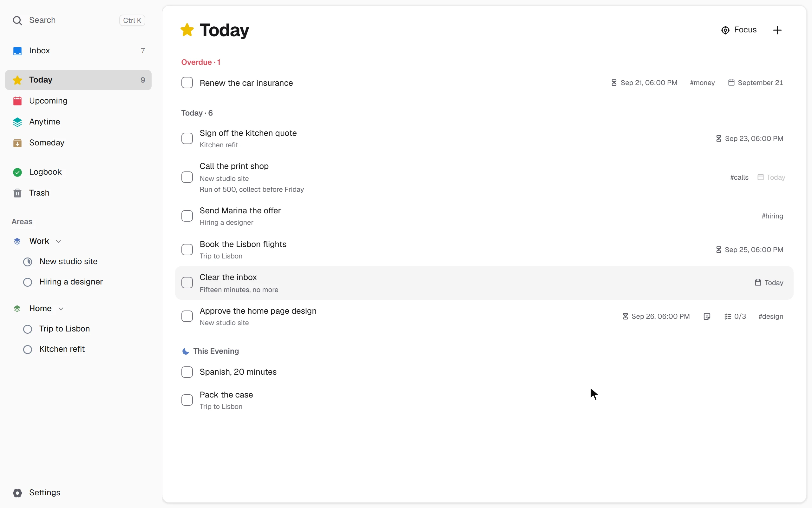This screenshot has height=508, width=812.
Task: Collapse the Home area chevron
Action: [61, 309]
